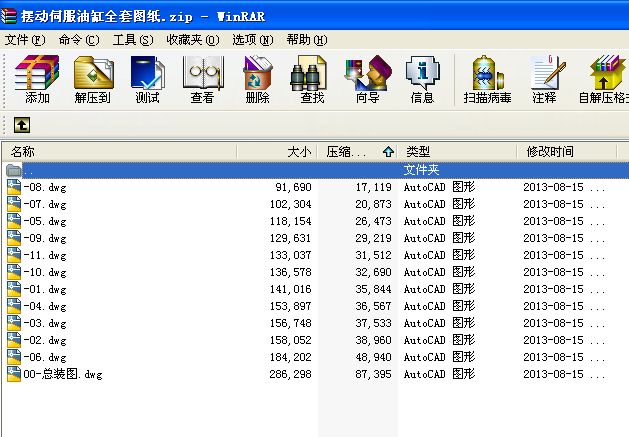Select file name -03.dwg
Screen dimensions: 629x437
pyautogui.click(x=45, y=323)
